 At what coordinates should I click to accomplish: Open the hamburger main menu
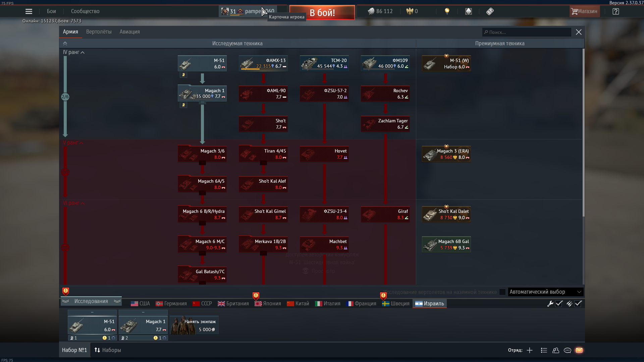[x=29, y=11]
